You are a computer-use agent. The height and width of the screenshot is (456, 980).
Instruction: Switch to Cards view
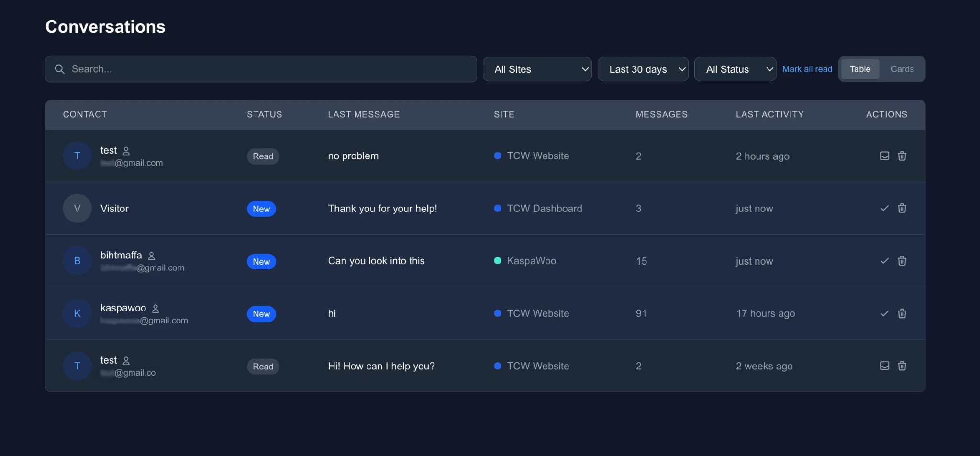pyautogui.click(x=902, y=69)
